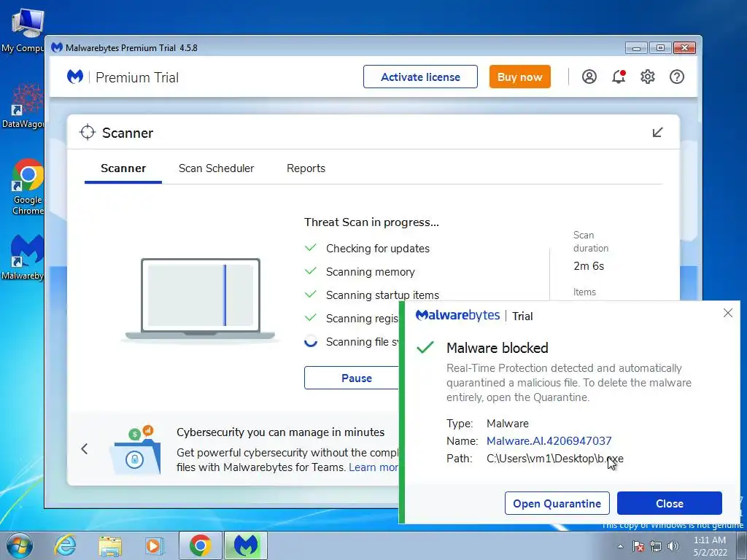Click "Checking for updates" scan step
This screenshot has width=747, height=560.
coord(378,249)
